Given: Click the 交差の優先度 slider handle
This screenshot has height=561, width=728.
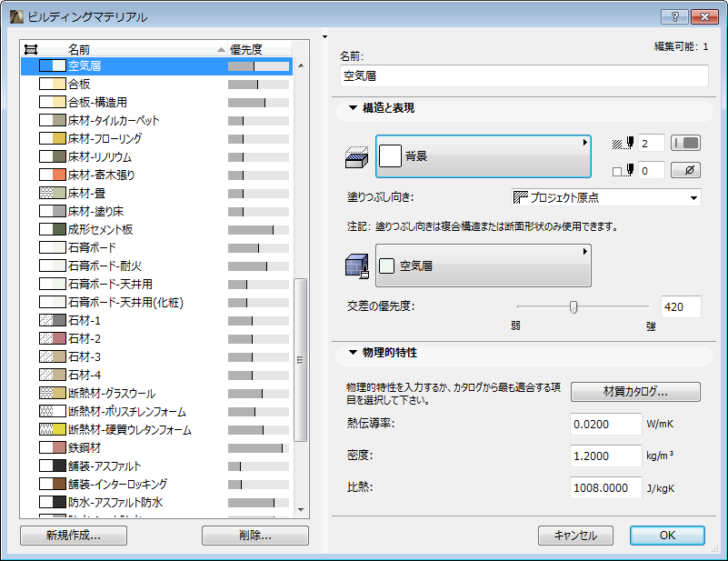Looking at the screenshot, I should coord(573,307).
